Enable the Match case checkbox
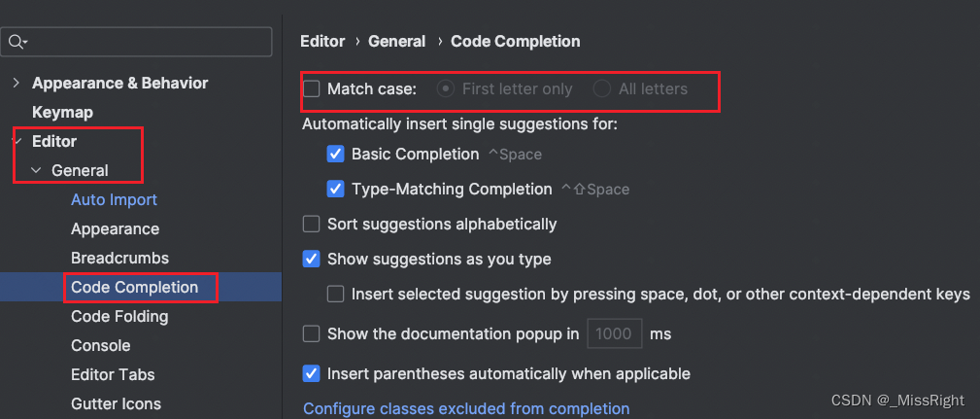This screenshot has width=980, height=419. pyautogui.click(x=312, y=89)
